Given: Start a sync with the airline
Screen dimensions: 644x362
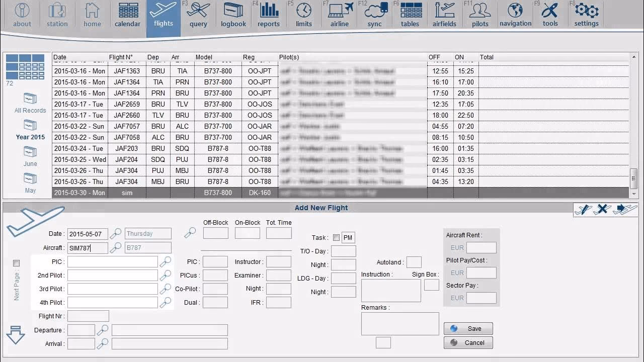Looking at the screenshot, I should tap(374, 14).
